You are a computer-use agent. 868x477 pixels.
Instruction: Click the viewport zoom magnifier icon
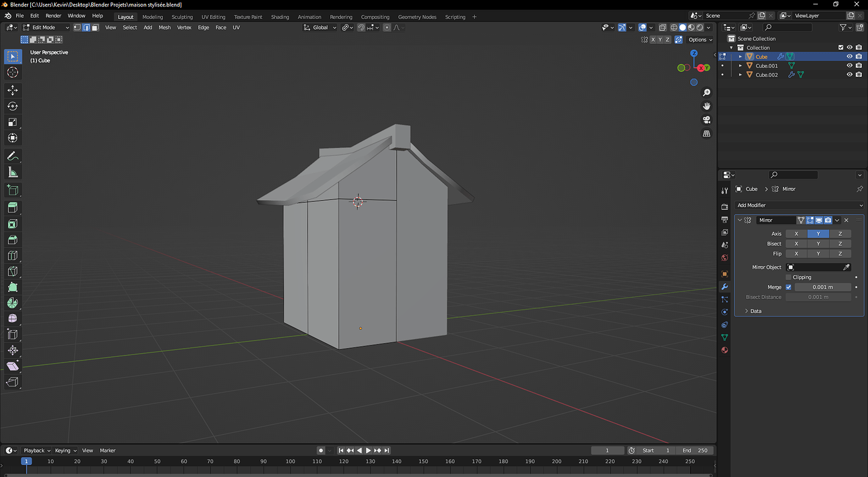[x=706, y=93]
